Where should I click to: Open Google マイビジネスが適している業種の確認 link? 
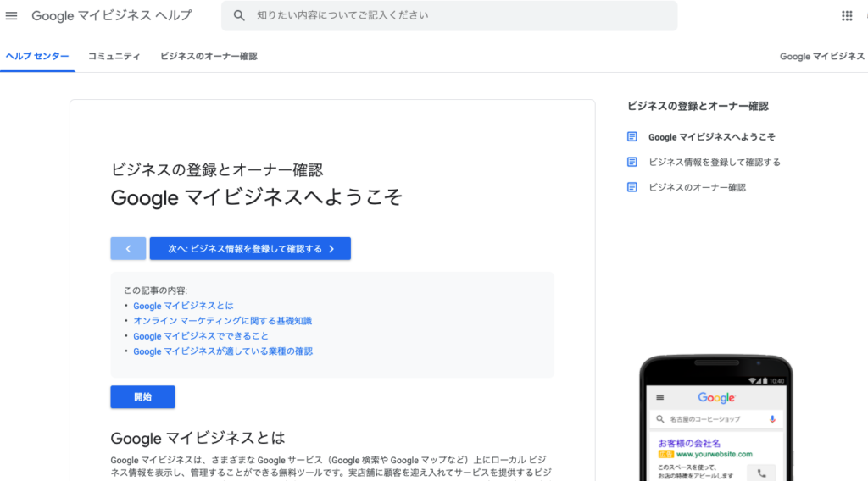coord(223,351)
